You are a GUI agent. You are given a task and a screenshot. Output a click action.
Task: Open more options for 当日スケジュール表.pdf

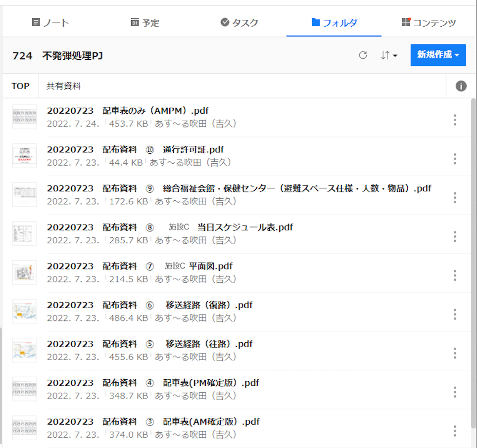pyautogui.click(x=455, y=236)
